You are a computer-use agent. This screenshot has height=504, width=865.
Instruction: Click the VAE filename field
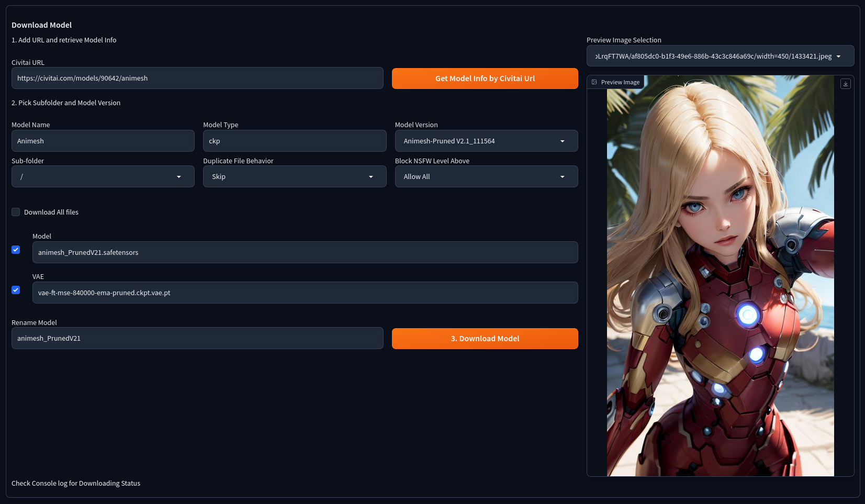point(305,293)
